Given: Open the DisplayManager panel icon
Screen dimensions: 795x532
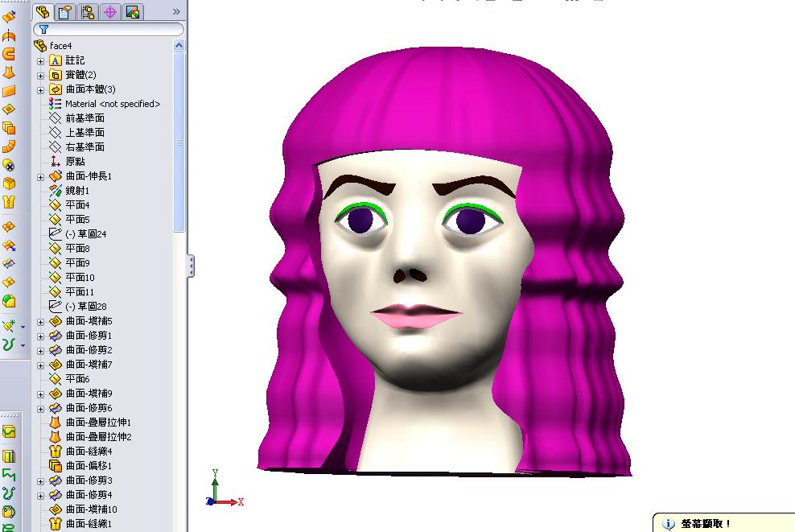Looking at the screenshot, I should [x=131, y=12].
